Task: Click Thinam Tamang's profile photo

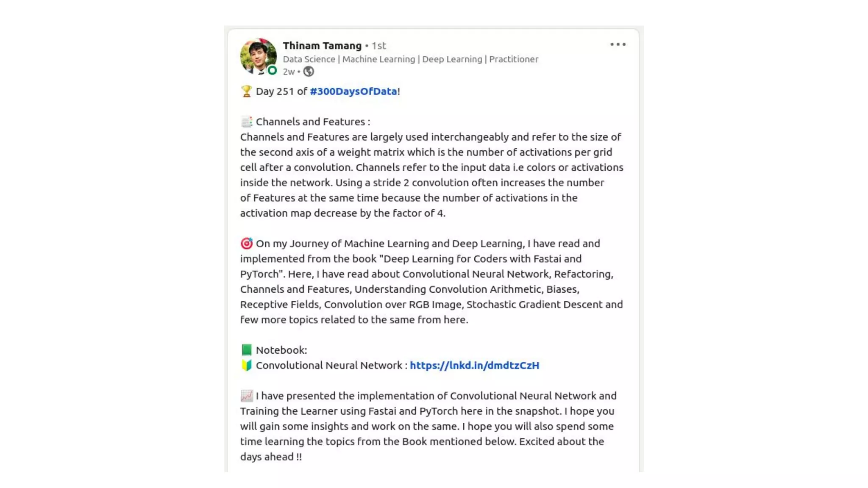Action: tap(258, 56)
